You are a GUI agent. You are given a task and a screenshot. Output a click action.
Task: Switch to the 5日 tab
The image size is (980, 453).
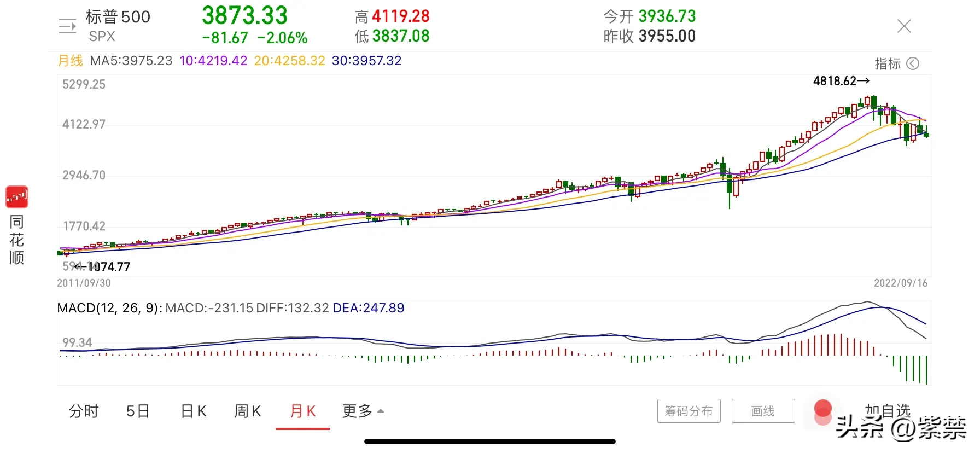coord(138,411)
